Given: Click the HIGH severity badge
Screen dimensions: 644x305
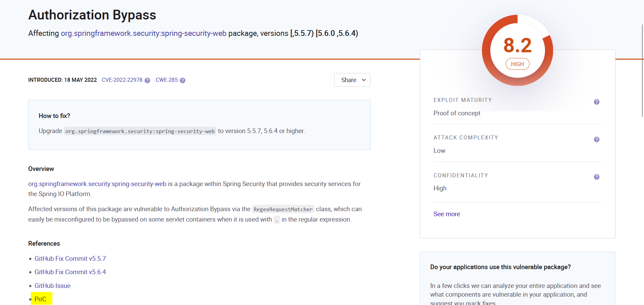Looking at the screenshot, I should [x=517, y=64].
